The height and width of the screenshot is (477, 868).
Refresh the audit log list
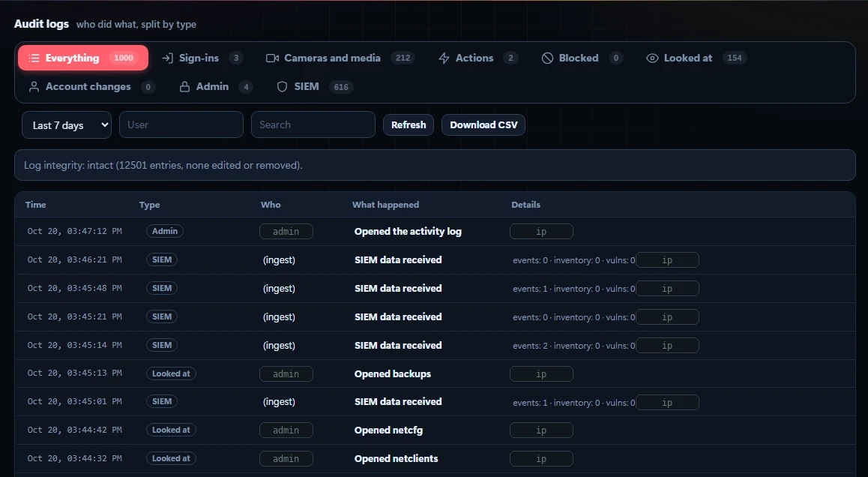pos(409,124)
